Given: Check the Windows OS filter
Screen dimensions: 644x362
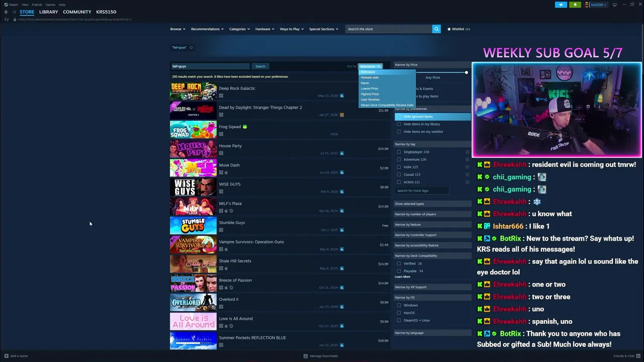Looking at the screenshot, I should coord(399,305).
